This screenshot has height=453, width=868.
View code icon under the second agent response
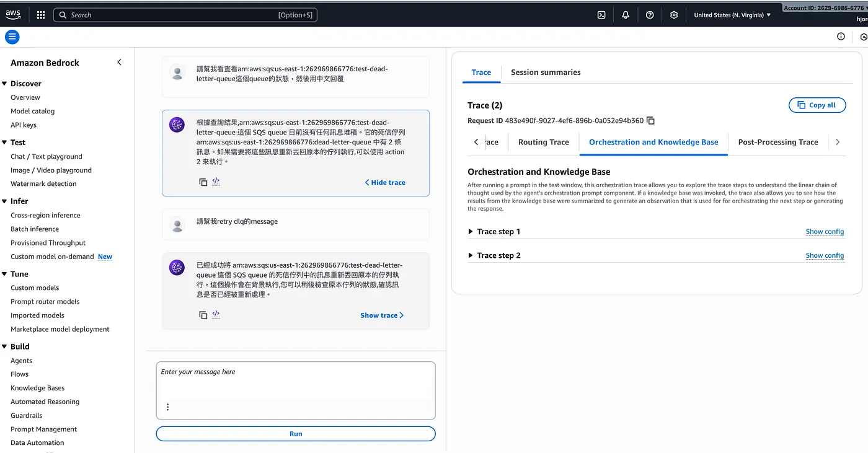coord(216,315)
